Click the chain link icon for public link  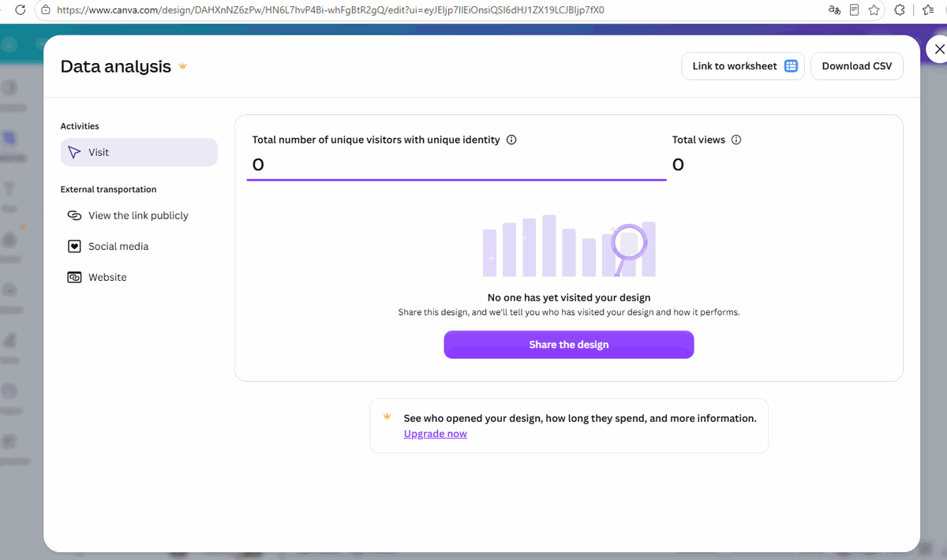[x=74, y=215]
